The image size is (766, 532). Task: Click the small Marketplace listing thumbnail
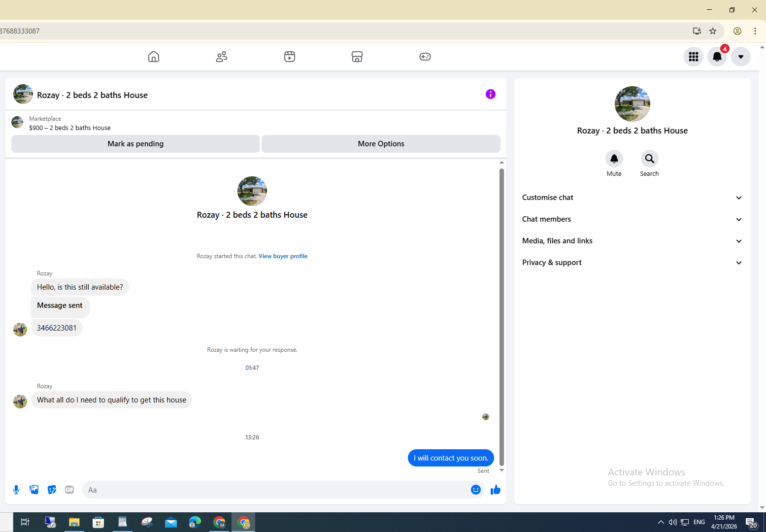point(17,122)
